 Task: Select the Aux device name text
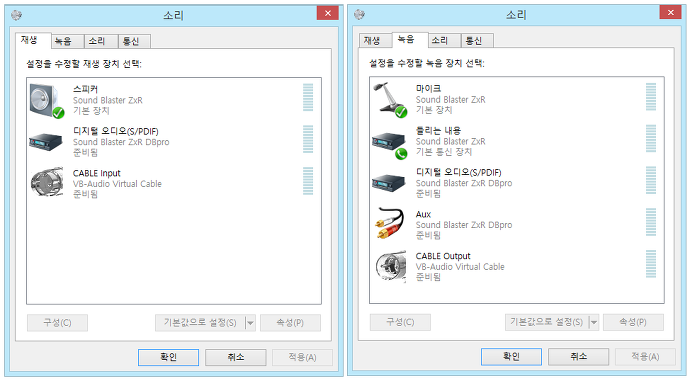[423, 214]
